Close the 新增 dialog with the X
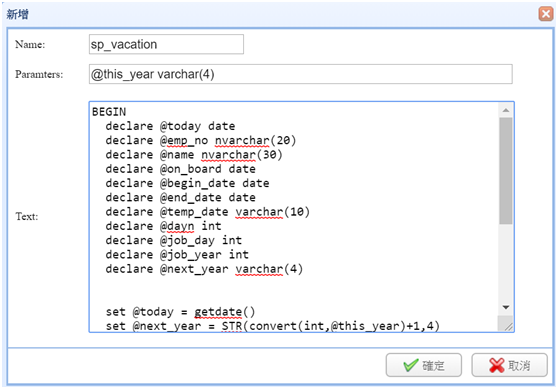 pyautogui.click(x=546, y=14)
